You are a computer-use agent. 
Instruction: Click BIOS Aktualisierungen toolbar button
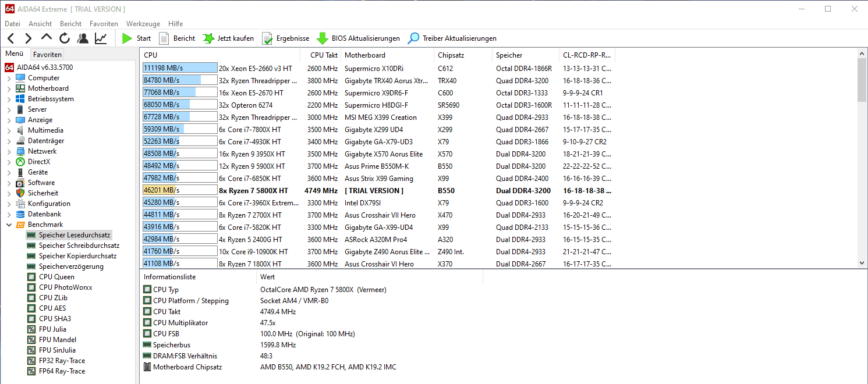358,38
